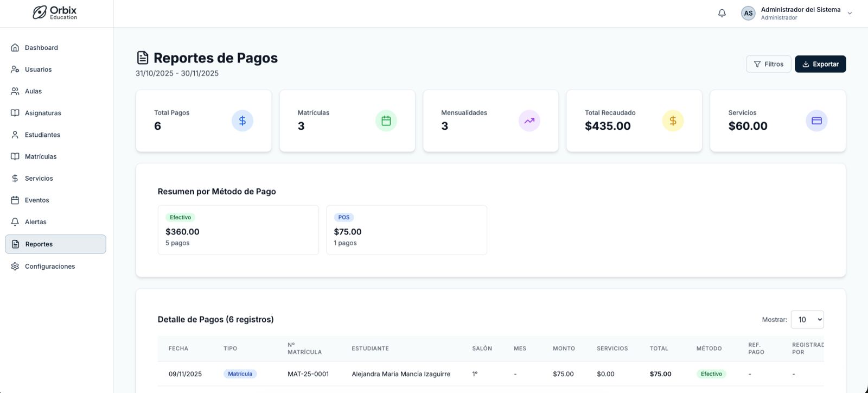Screen dimensions: 868x393
Task: Click the AS user avatar
Action: click(x=748, y=13)
